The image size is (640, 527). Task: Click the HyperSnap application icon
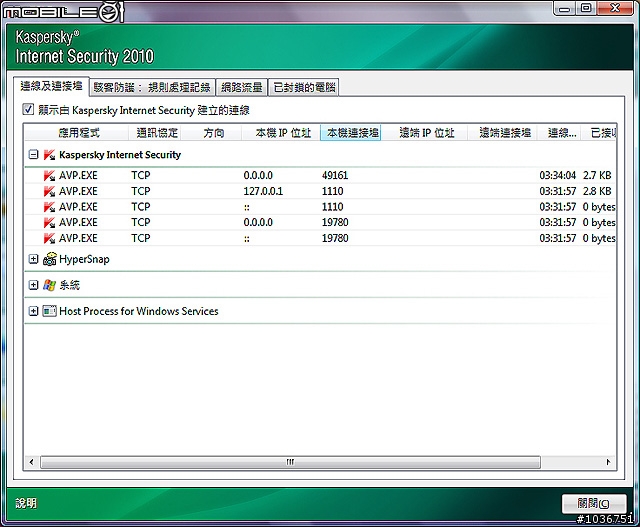[x=49, y=259]
